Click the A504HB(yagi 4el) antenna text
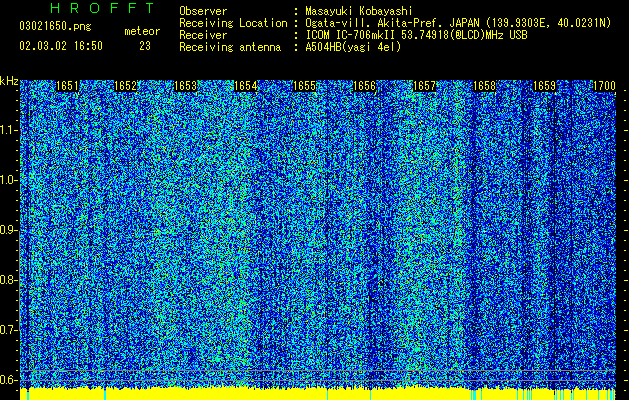The width and height of the screenshot is (629, 400). coord(353,47)
